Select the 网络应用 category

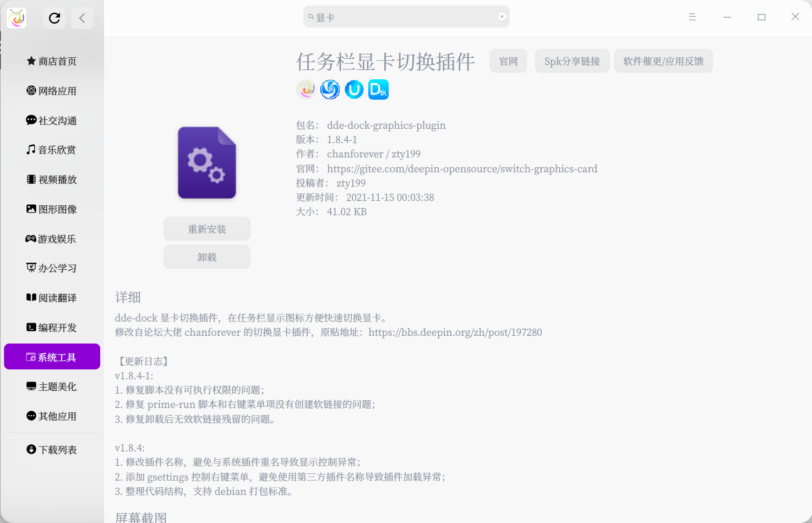(x=52, y=91)
